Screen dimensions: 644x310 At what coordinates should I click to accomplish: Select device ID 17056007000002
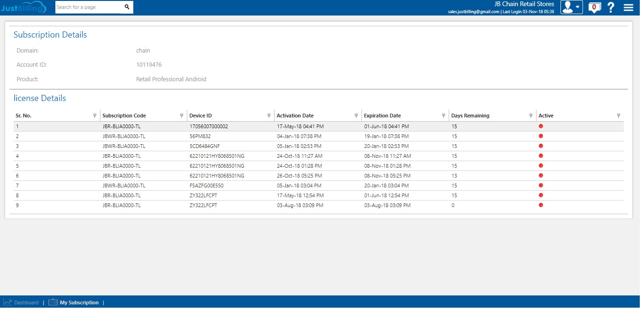click(209, 126)
